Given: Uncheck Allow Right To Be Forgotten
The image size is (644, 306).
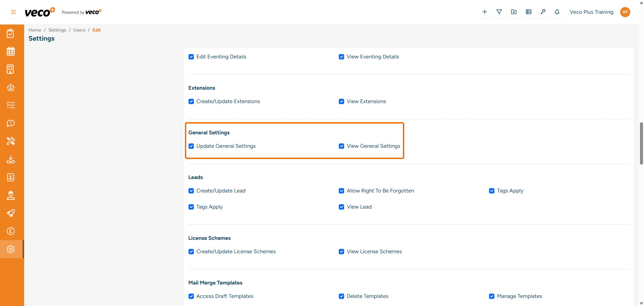Looking at the screenshot, I should [x=341, y=191].
